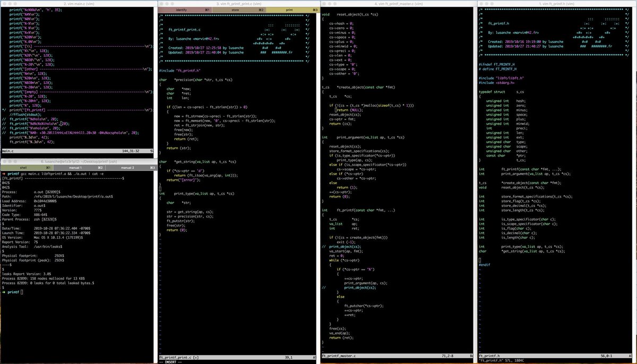Switch to the identify tab
Image resolution: width=637 pixels, height=364 pixels.
click(x=184, y=10)
